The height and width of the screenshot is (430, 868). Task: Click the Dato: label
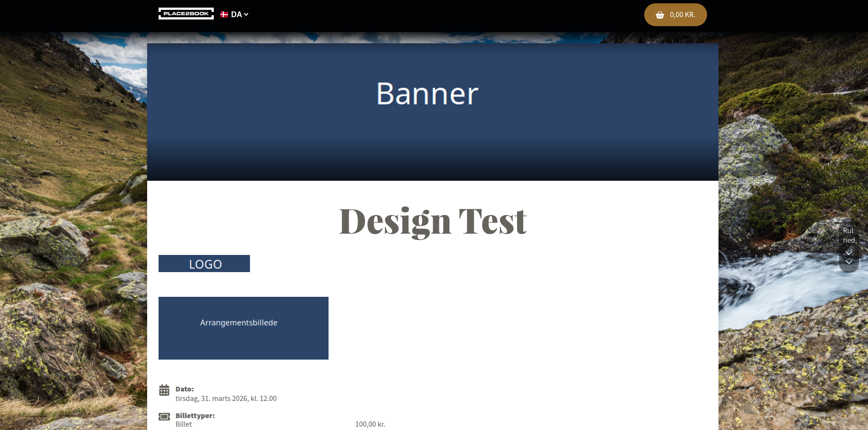pos(185,389)
